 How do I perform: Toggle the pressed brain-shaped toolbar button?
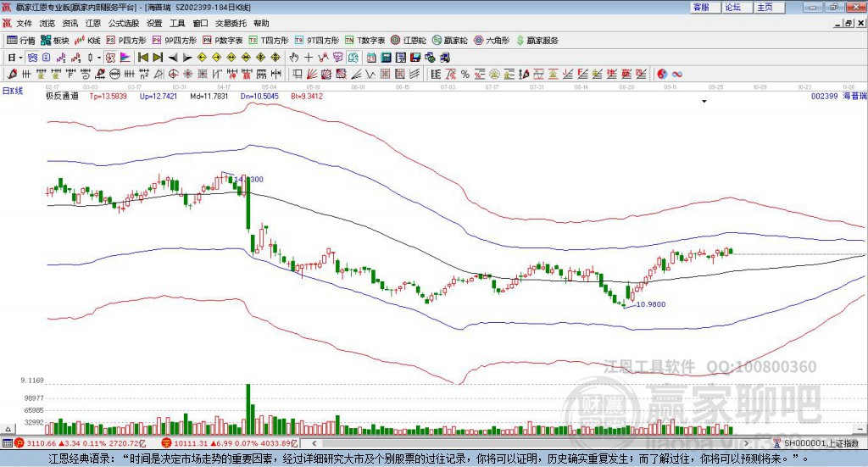pyautogui.click(x=353, y=58)
